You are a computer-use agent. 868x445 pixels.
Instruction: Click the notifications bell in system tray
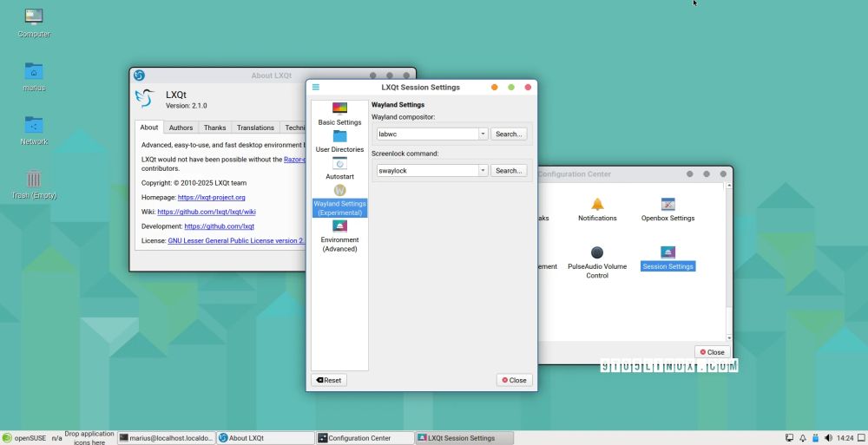pyautogui.click(x=803, y=438)
